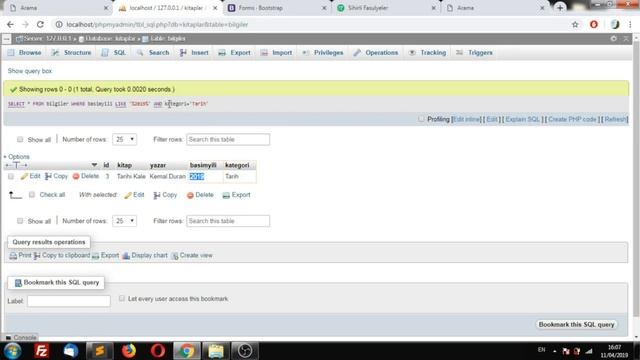
Task: Click the top Filter rows search field
Action: pyautogui.click(x=228, y=139)
